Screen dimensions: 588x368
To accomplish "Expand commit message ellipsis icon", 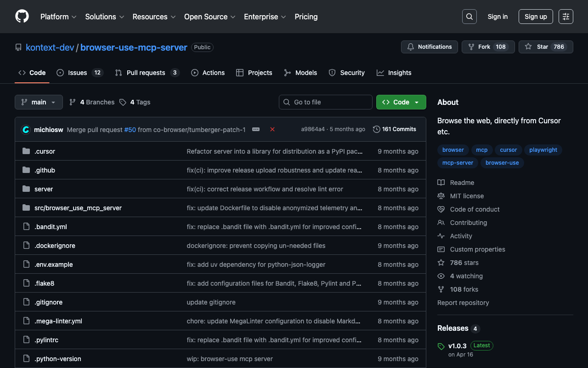I will [256, 129].
